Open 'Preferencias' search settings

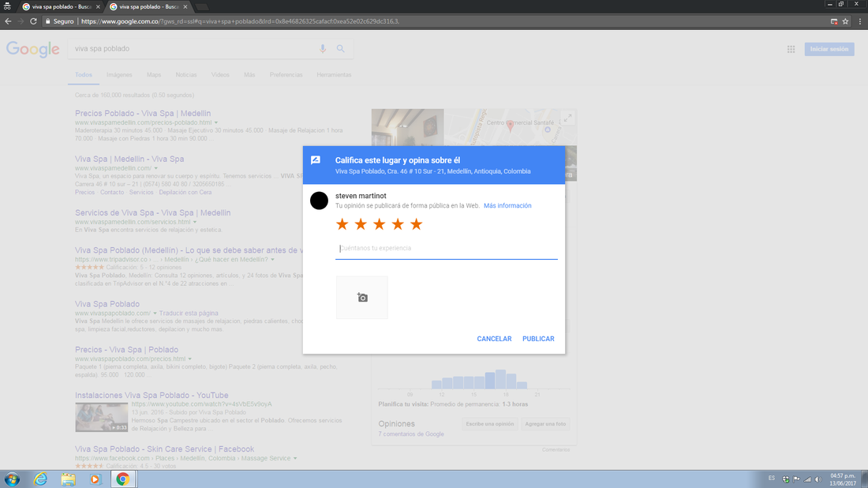286,75
